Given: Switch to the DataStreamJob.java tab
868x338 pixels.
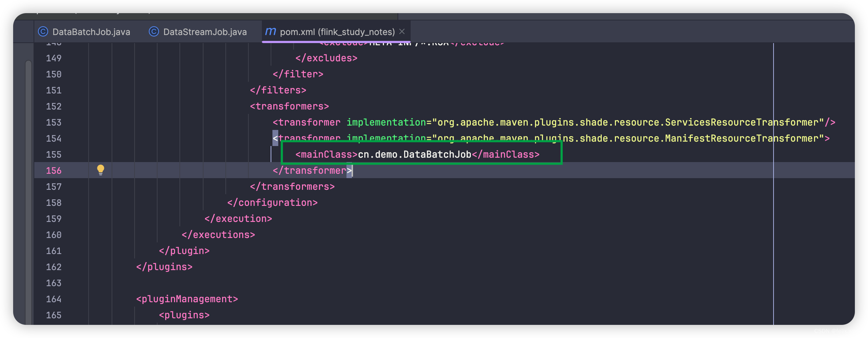Looking at the screenshot, I should [198, 32].
